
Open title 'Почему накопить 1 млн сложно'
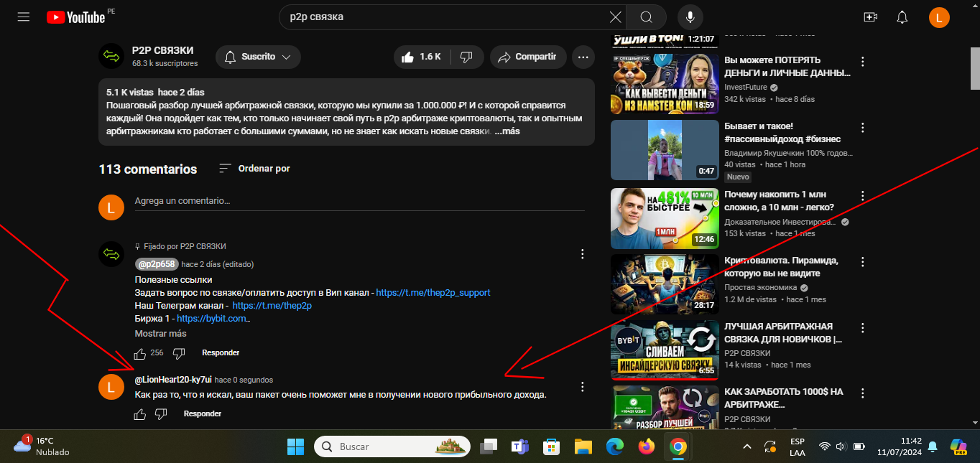point(780,201)
